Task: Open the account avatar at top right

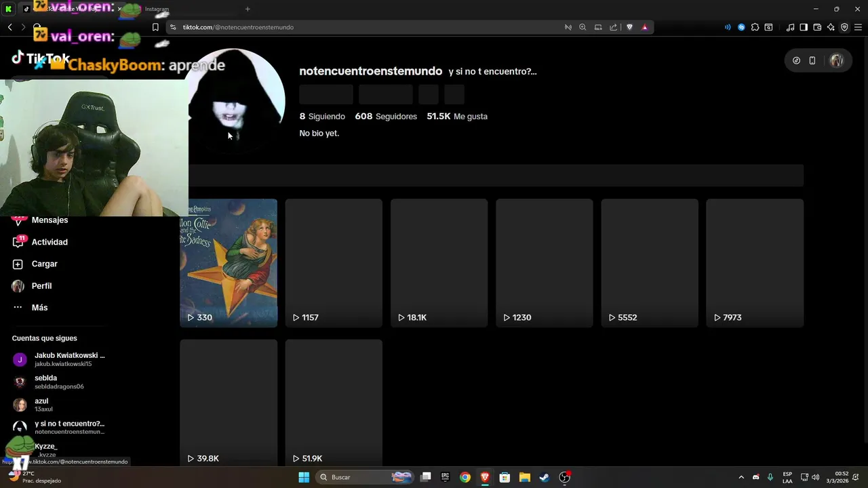Action: 836,60
